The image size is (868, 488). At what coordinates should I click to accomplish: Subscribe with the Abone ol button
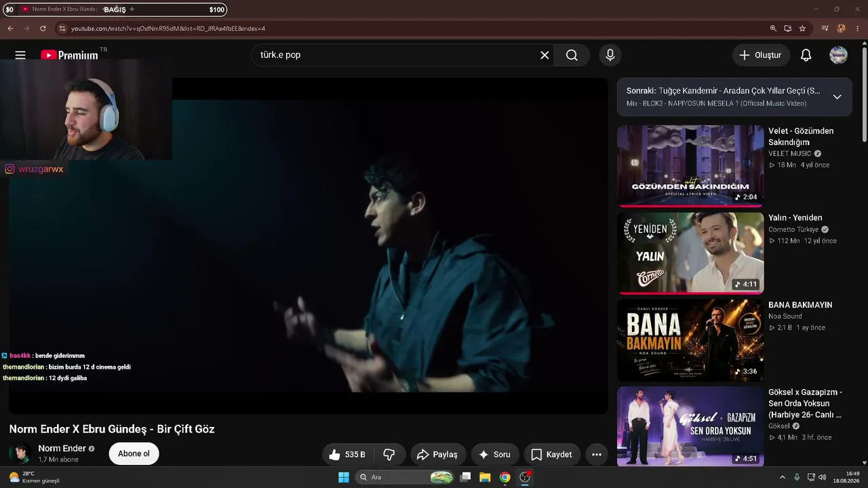tap(134, 453)
